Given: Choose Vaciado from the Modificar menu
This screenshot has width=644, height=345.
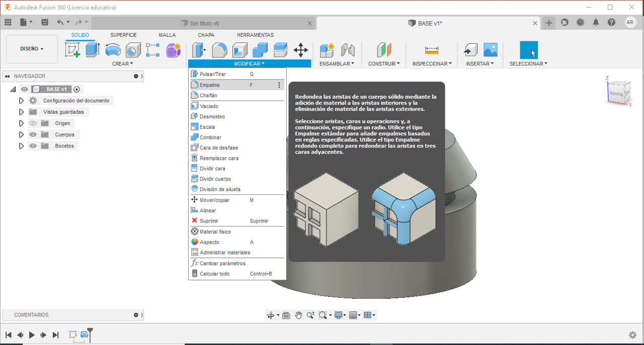Looking at the screenshot, I should point(236,106).
